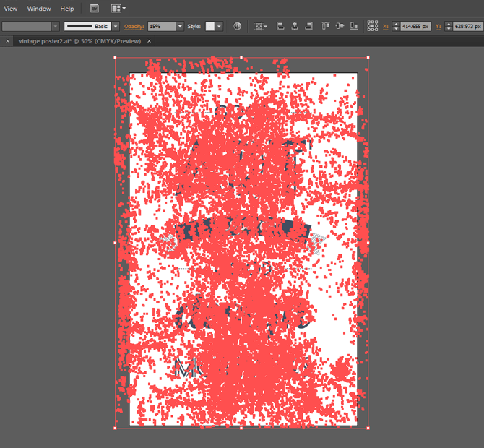484x448 pixels.
Task: Open the Align To options dropdown
Action: point(261,26)
